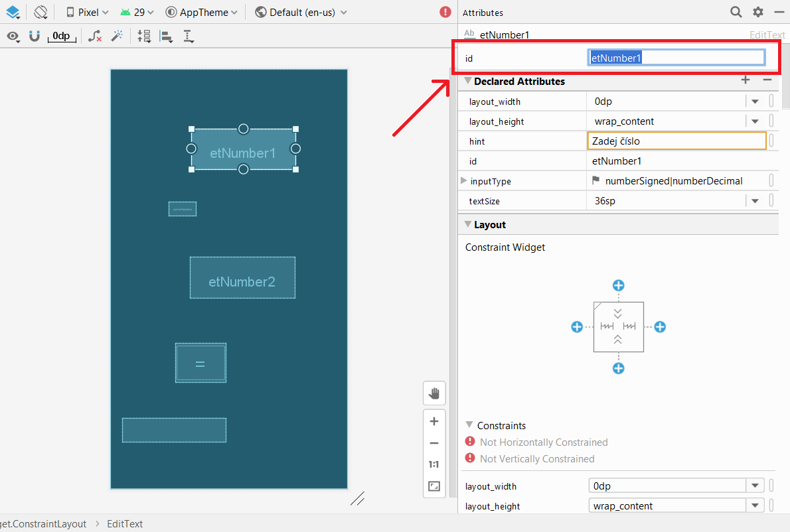Image resolution: width=790 pixels, height=532 pixels.
Task: Open the API 29 version dropdown
Action: (x=137, y=12)
